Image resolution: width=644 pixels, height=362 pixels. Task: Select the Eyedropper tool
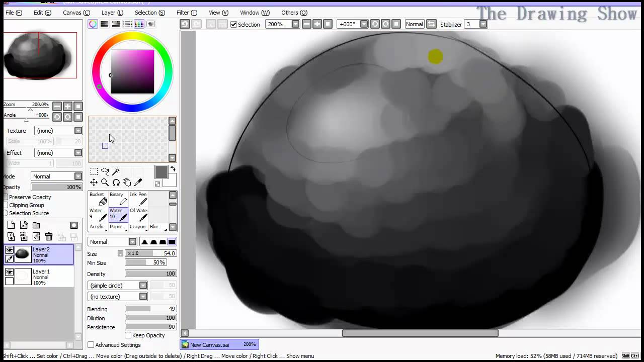(x=138, y=182)
